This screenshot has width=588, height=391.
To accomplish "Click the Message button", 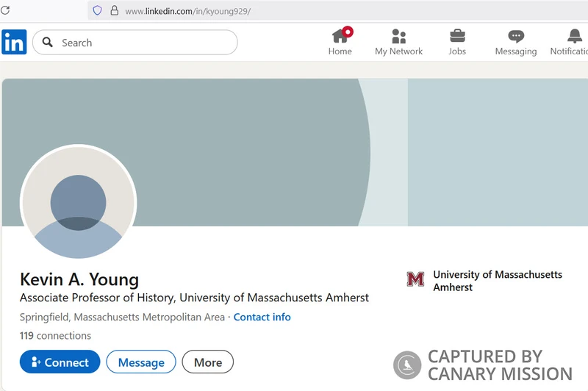I will (x=141, y=362).
